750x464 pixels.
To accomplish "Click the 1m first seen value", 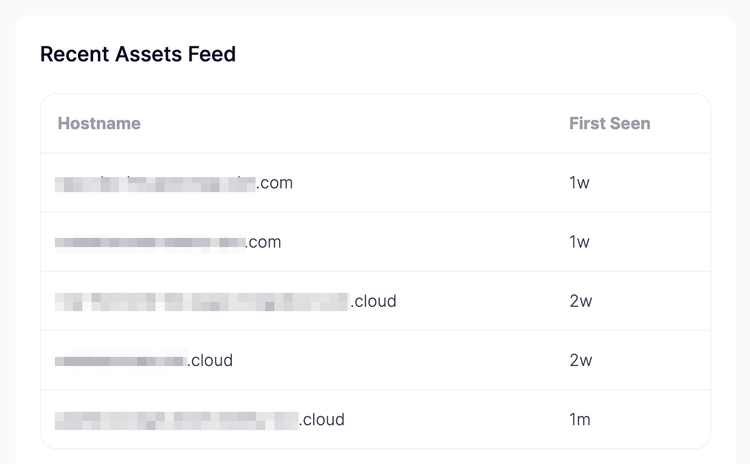I will [580, 419].
